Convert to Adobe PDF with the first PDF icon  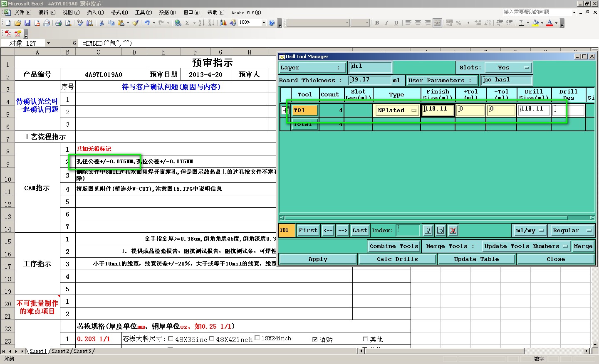[8, 34]
